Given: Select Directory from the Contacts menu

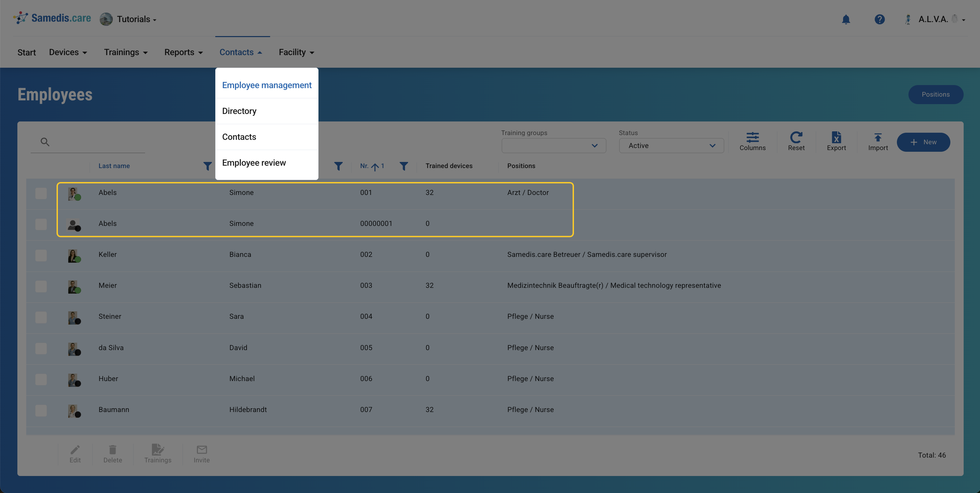Looking at the screenshot, I should tap(239, 111).
